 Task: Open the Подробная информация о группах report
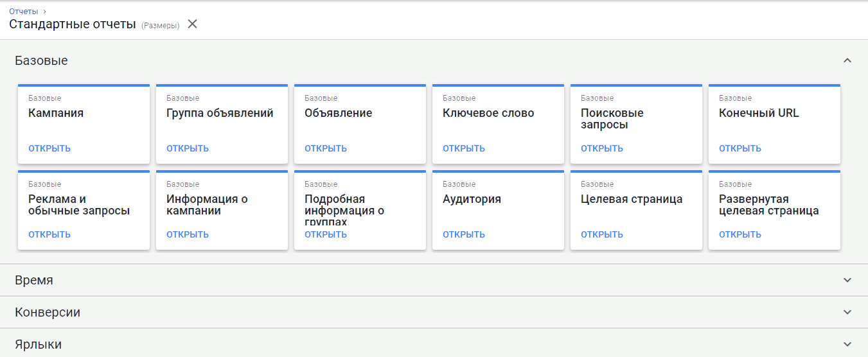[x=326, y=234]
